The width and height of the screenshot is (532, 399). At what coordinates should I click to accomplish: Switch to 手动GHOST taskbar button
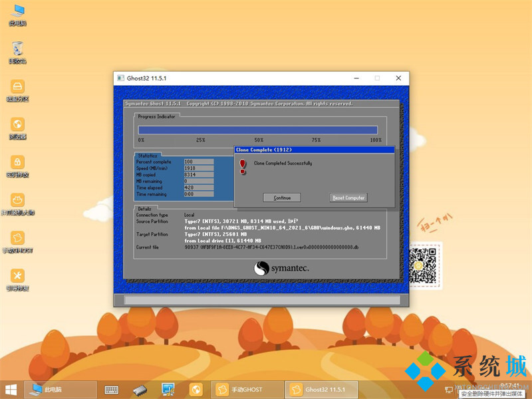click(247, 390)
